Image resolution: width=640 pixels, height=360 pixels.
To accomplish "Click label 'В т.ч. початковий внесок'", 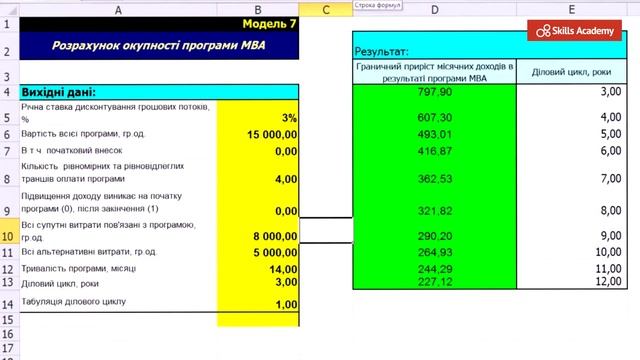I will click(72, 151).
